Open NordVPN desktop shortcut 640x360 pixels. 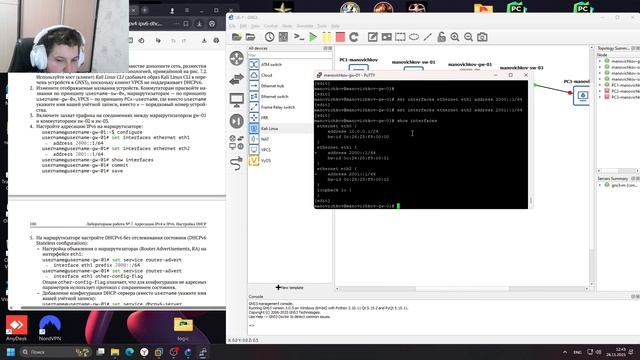coord(50,328)
